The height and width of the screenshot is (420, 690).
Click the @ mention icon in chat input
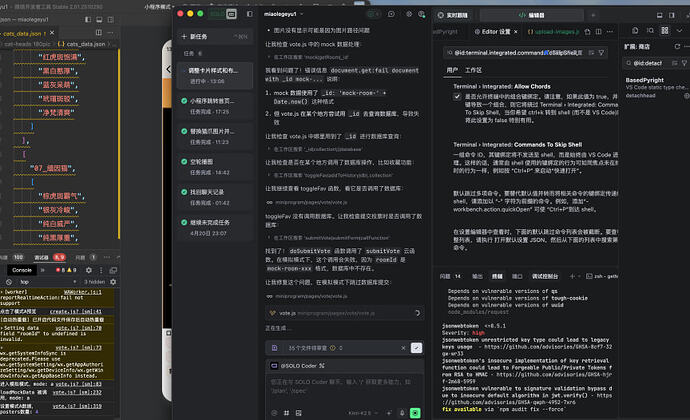(274, 413)
